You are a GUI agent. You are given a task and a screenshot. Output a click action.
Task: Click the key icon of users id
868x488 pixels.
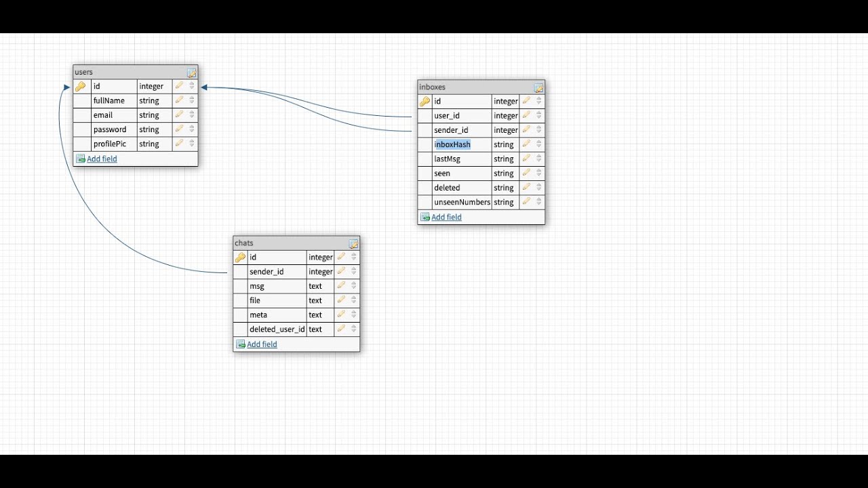coord(80,86)
